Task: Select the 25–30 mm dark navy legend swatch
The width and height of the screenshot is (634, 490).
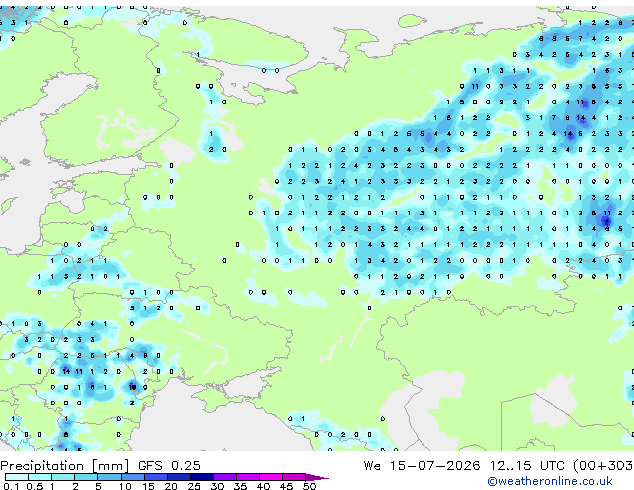Action: [x=202, y=477]
